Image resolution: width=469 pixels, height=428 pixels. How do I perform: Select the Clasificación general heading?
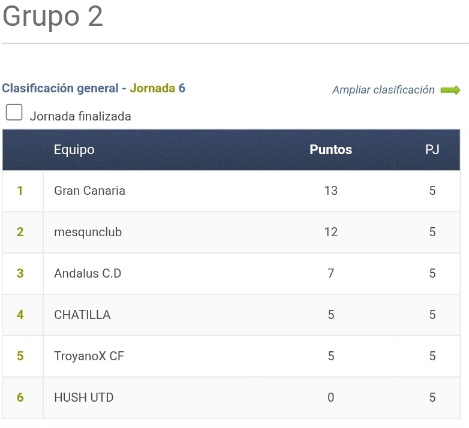pos(60,88)
